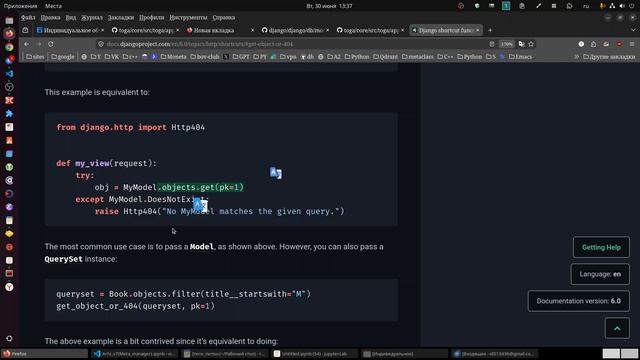640x360 pixels.
Task: Switch to the django/django/db GitHub tab
Action: coord(296,30)
